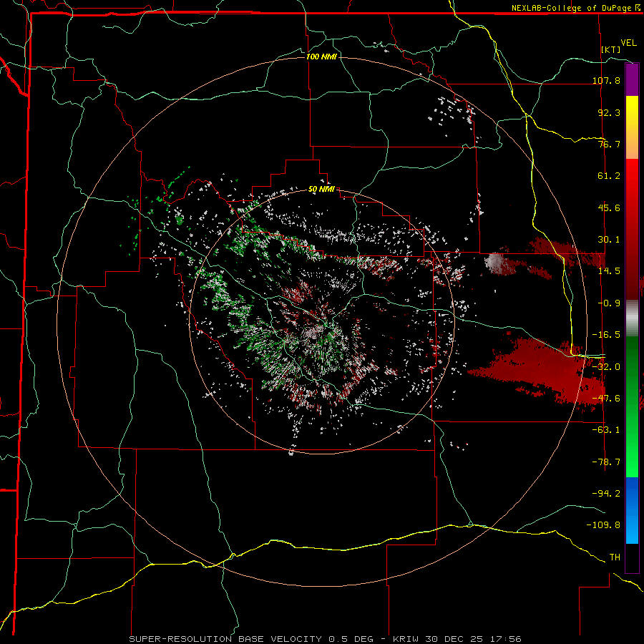Click the -47.6 velocity scale value
This screenshot has height=644, width=644.
pyautogui.click(x=606, y=399)
